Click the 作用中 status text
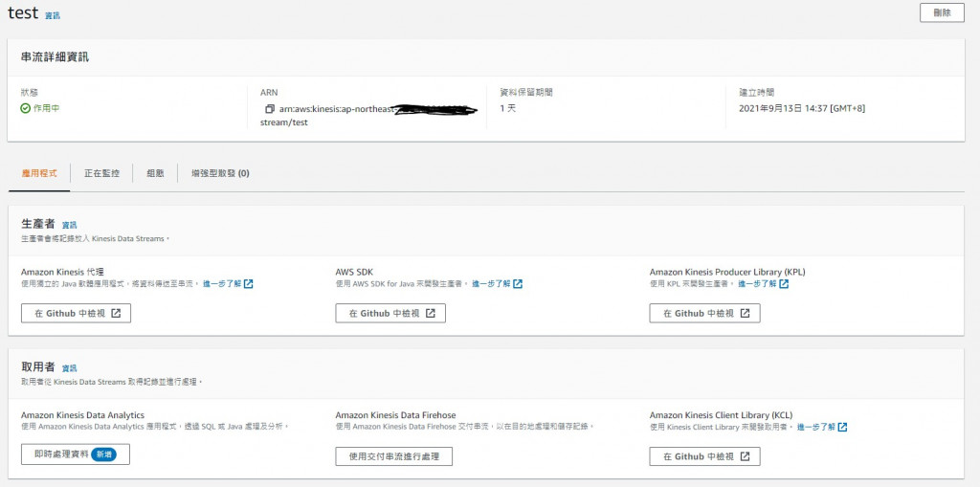Viewport: 980px width, 487px height. pyautogui.click(x=47, y=108)
